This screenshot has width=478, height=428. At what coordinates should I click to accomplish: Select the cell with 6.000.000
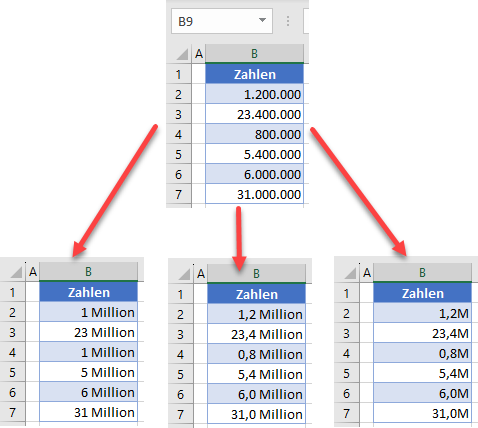254,174
